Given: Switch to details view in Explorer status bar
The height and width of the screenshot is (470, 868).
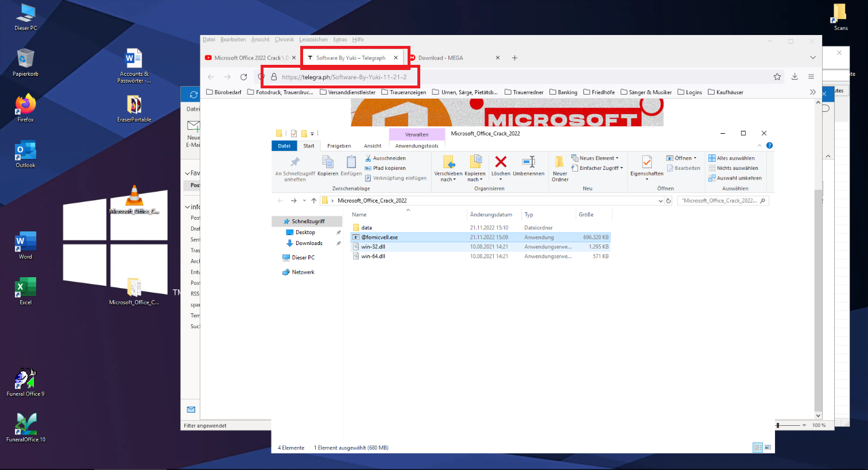Looking at the screenshot, I should point(757,448).
